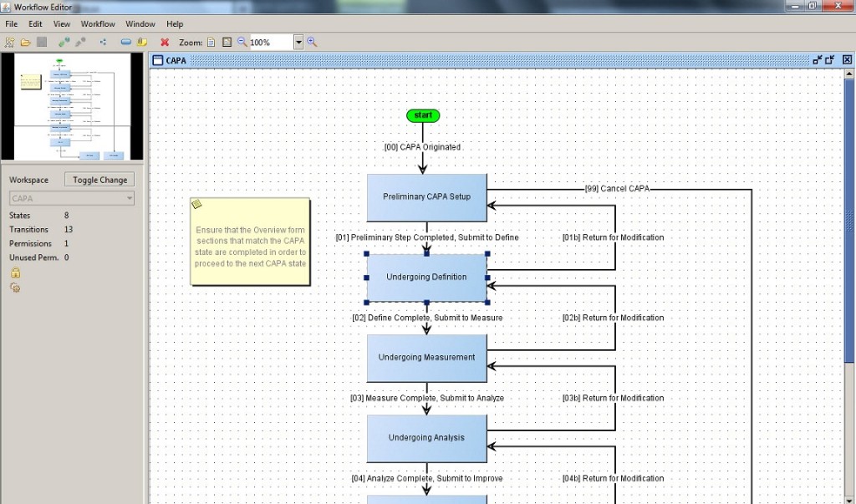Close the CAPA internal frame
This screenshot has height=504, width=856.
pyautogui.click(x=847, y=60)
